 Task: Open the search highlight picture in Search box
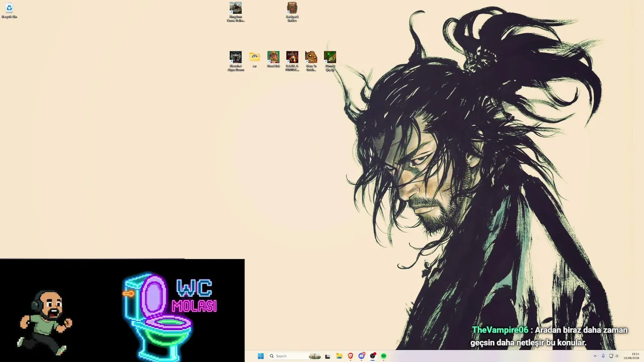[x=315, y=356]
